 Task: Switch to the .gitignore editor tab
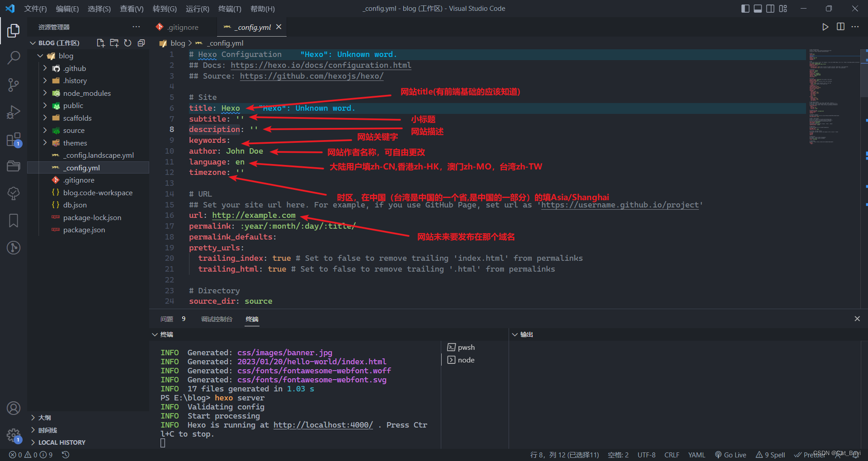pos(182,27)
